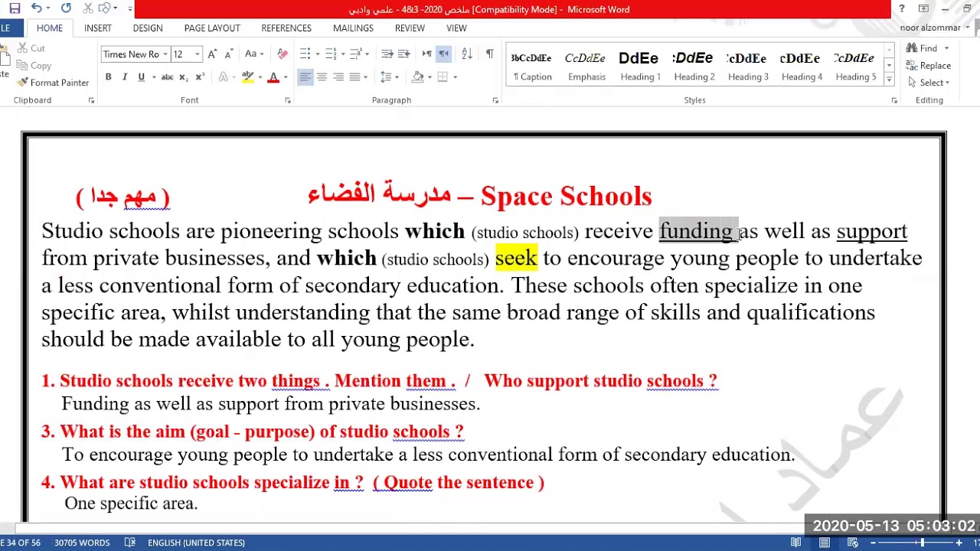980x551 pixels.
Task: Apply paragraph shading
Action: [417, 77]
